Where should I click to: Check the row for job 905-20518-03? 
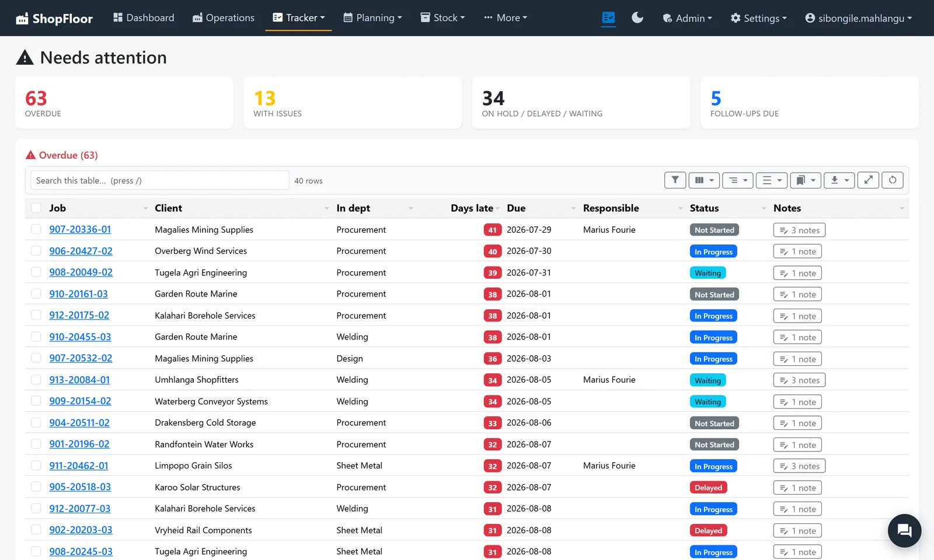click(x=36, y=487)
